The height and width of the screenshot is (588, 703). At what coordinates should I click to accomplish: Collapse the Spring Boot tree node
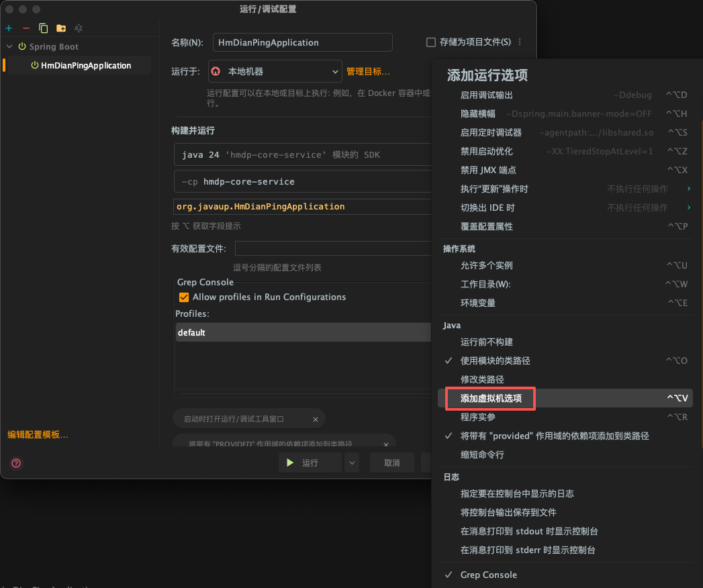point(9,46)
